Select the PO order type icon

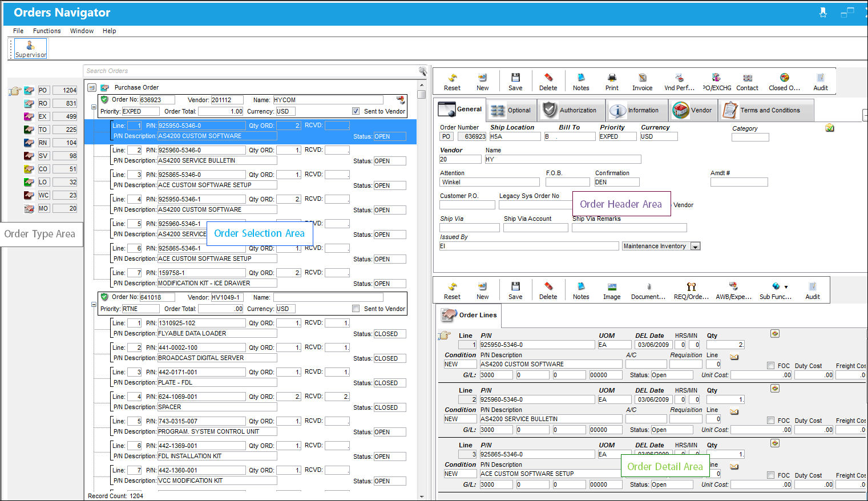click(29, 90)
